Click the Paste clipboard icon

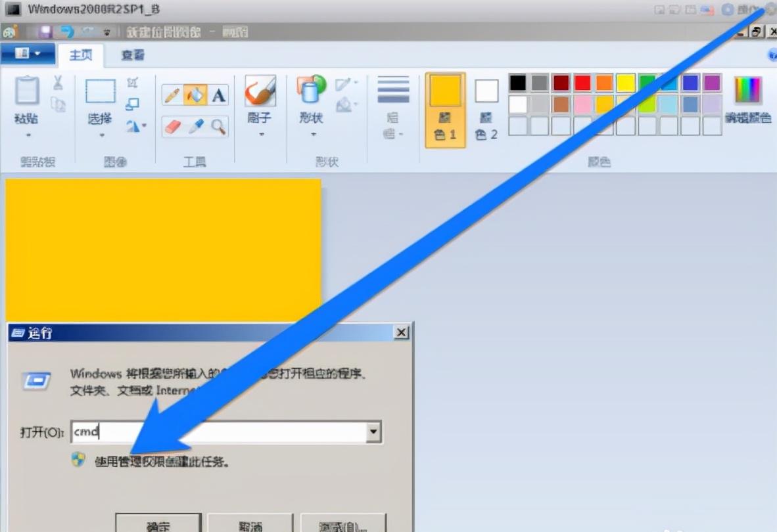(26, 91)
